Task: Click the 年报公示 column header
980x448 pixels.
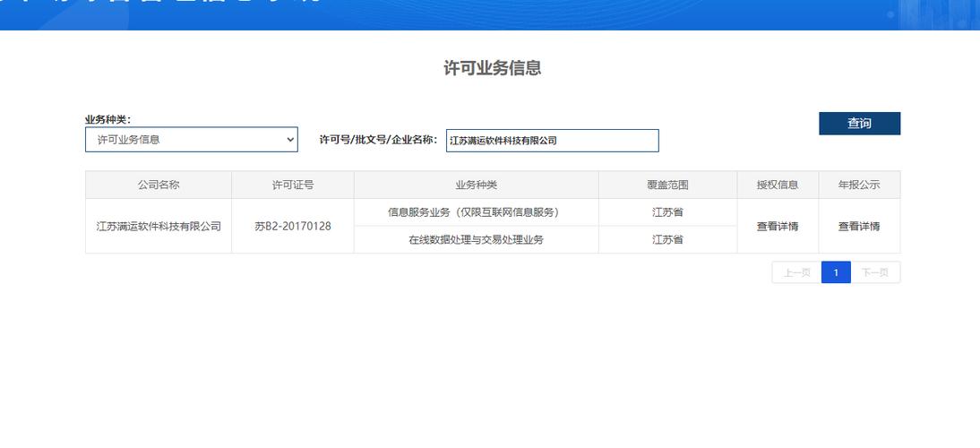Action: click(858, 185)
